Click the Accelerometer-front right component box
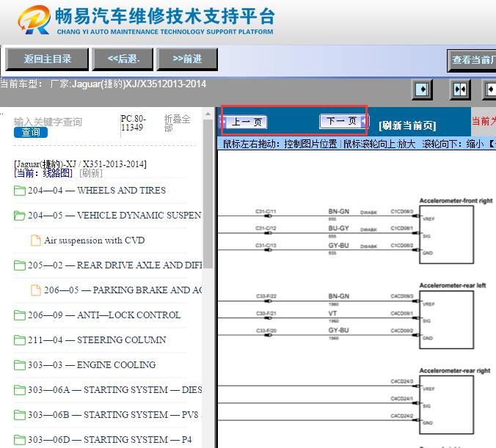Screen dimensions: 496x448 point(446,235)
